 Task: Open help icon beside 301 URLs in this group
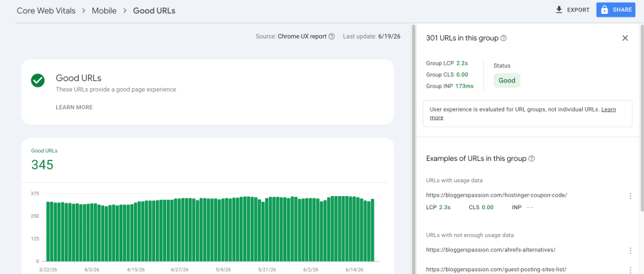click(503, 38)
